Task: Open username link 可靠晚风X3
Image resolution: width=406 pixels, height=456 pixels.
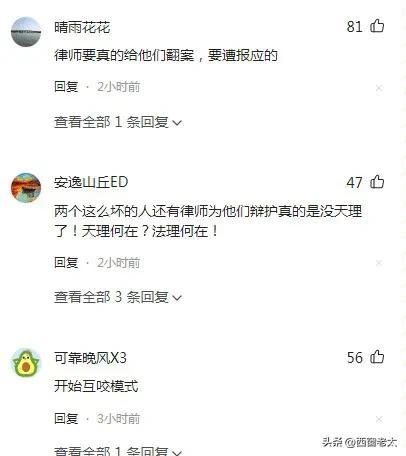Action: click(x=90, y=358)
